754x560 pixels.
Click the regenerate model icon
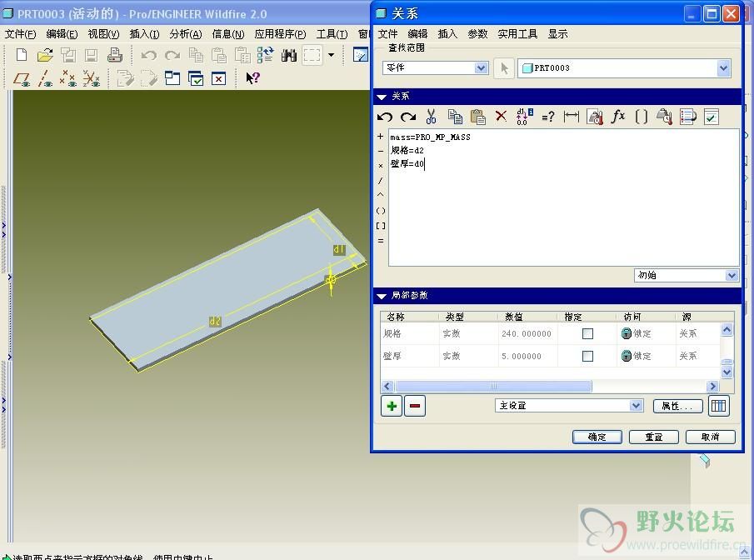point(266,55)
